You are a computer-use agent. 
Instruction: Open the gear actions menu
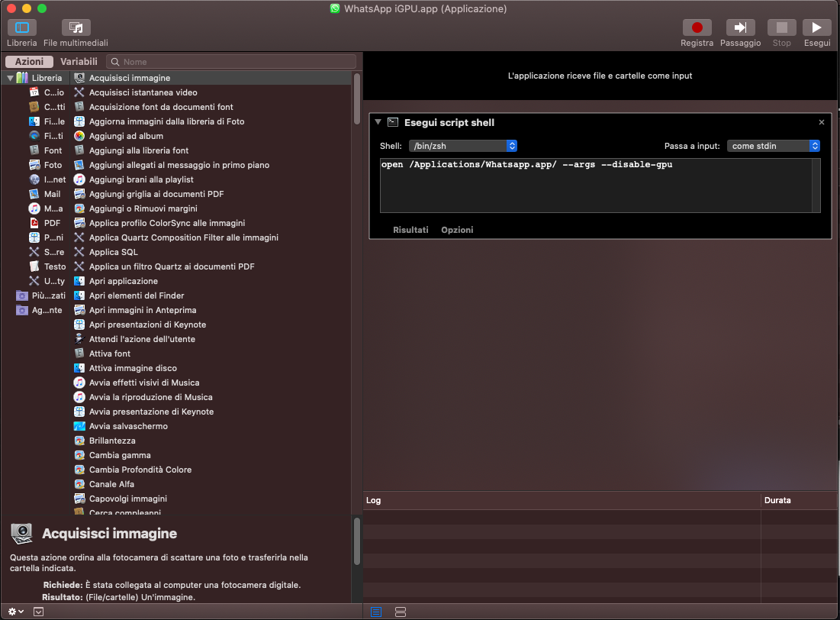(x=15, y=612)
